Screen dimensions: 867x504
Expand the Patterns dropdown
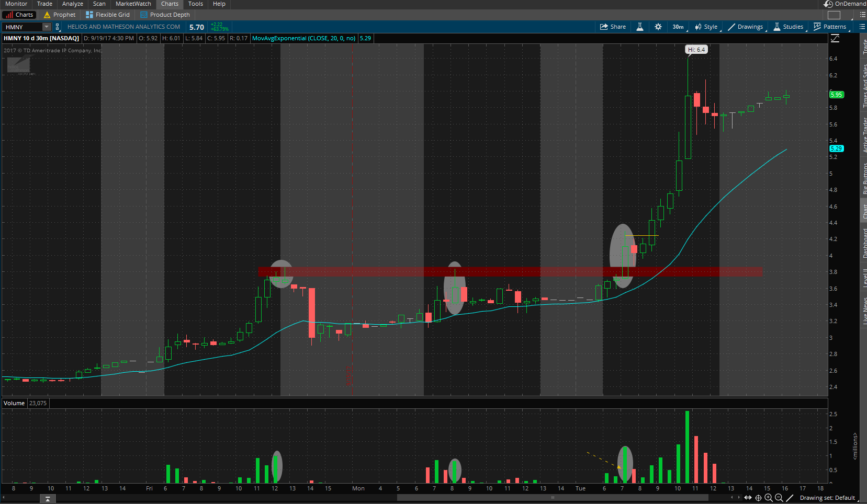tap(830, 27)
